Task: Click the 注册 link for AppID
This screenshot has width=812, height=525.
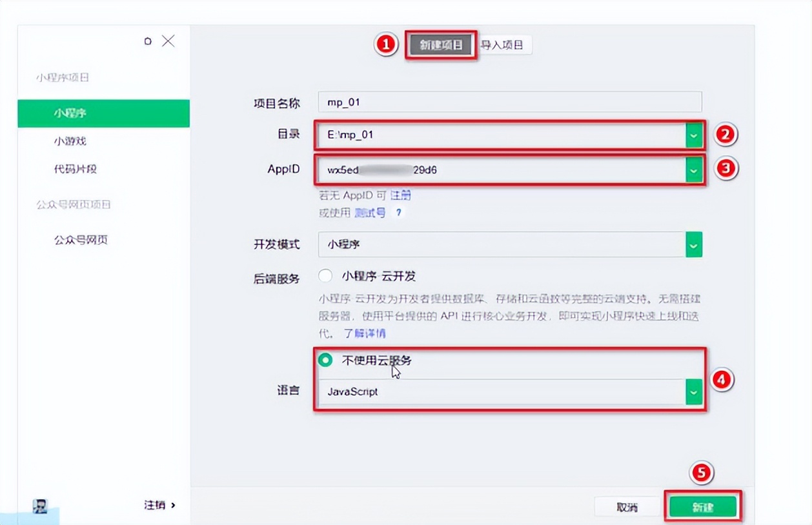Action: click(x=401, y=195)
